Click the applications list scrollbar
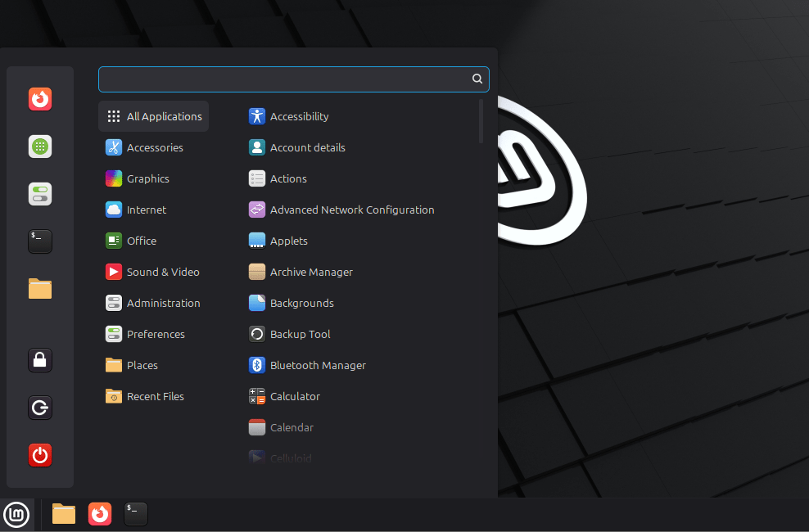 (481, 121)
